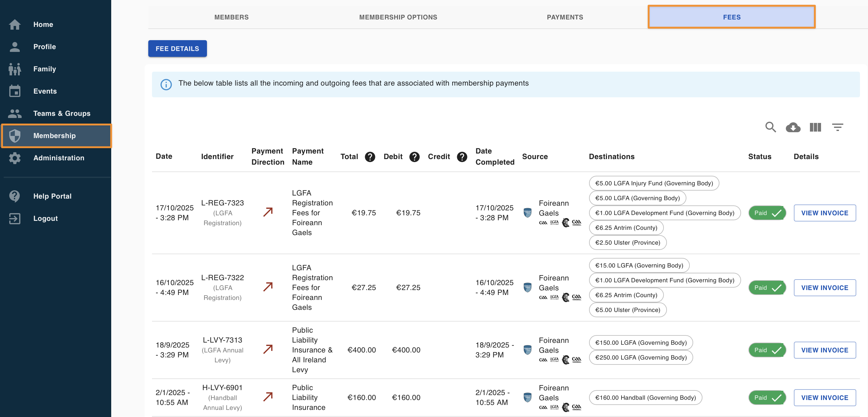Screen dimensions: 868x417
Task: Click Paid status chip for L-REG-7322
Action: pyautogui.click(x=767, y=288)
